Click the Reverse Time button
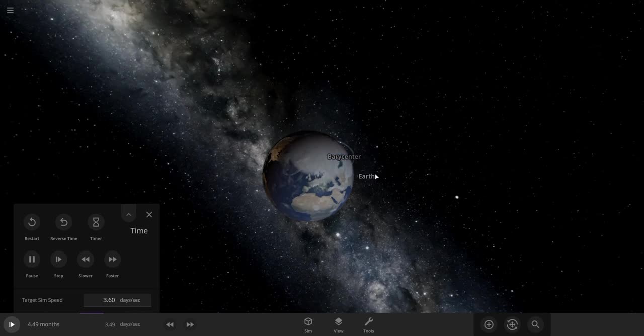The height and width of the screenshot is (336, 644). point(64,222)
